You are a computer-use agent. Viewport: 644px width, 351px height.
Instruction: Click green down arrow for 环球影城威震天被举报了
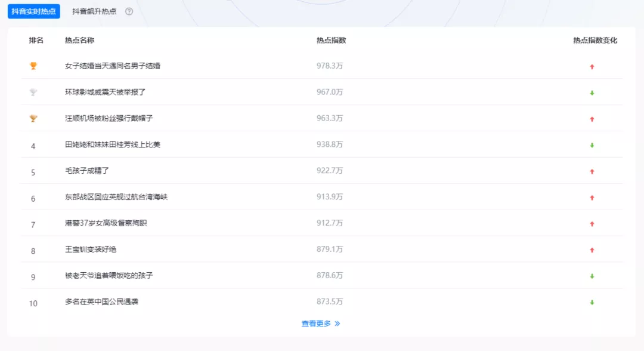592,93
